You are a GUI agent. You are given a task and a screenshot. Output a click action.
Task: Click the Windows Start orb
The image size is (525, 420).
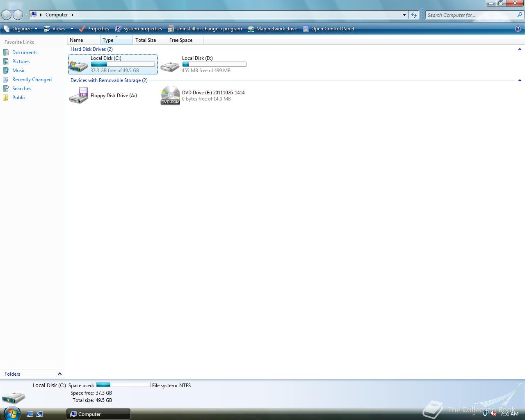[x=11, y=413]
